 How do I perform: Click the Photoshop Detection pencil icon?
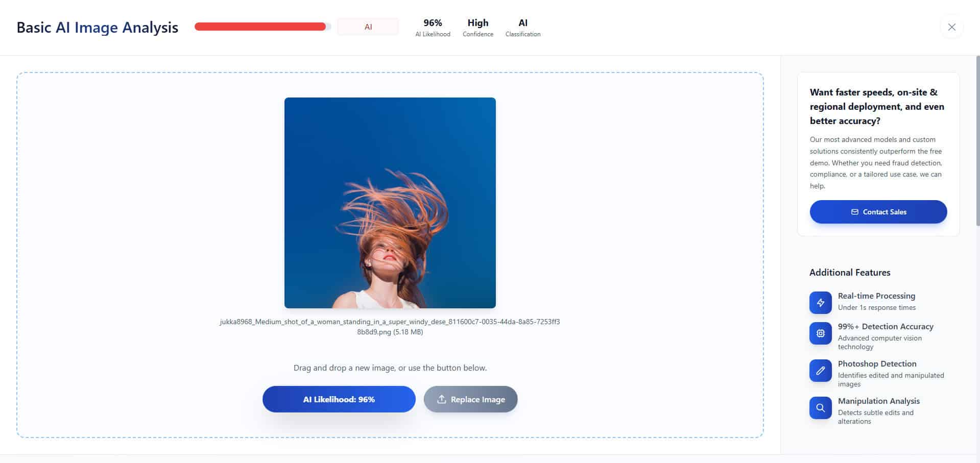coord(820,371)
